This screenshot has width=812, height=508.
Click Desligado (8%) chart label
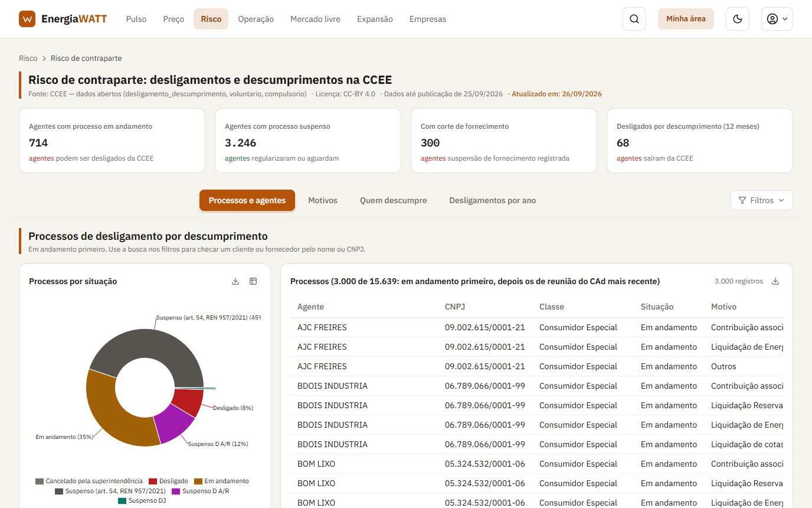pyautogui.click(x=233, y=408)
